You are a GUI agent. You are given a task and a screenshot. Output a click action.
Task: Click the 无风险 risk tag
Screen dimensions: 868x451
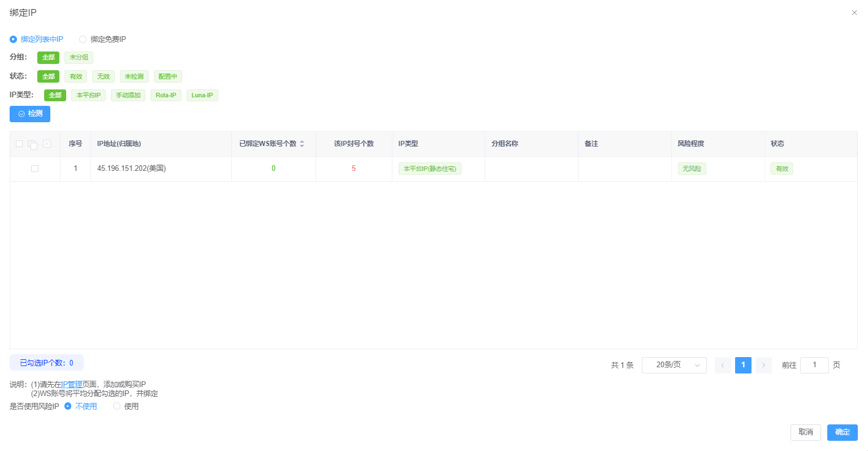692,169
